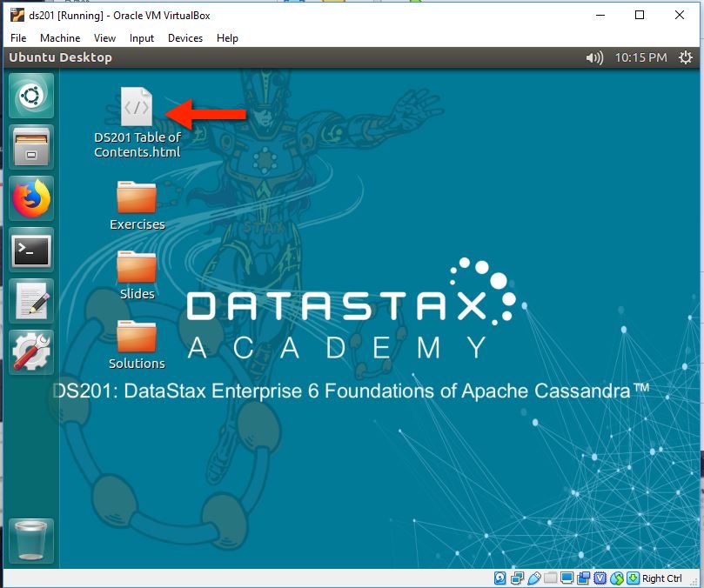
Task: Open the Devices menu
Action: [x=185, y=38]
